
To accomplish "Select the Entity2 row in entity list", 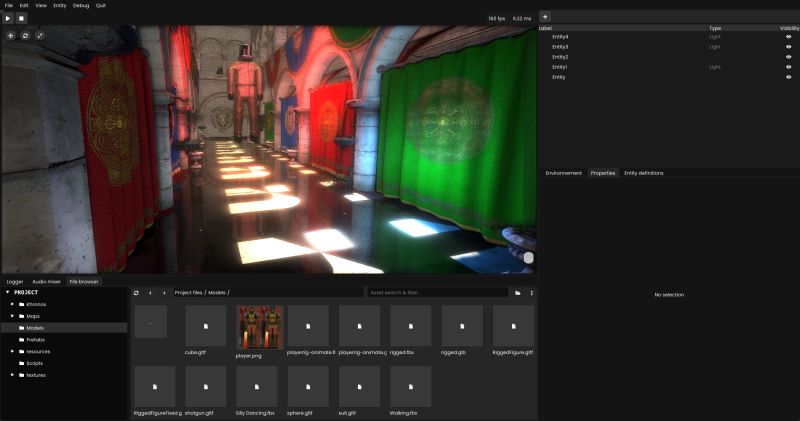I will [669, 57].
